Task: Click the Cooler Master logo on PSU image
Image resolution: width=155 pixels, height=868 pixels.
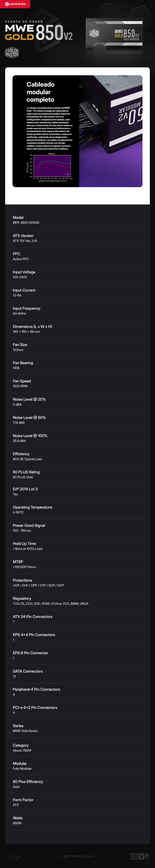Action: (x=94, y=33)
